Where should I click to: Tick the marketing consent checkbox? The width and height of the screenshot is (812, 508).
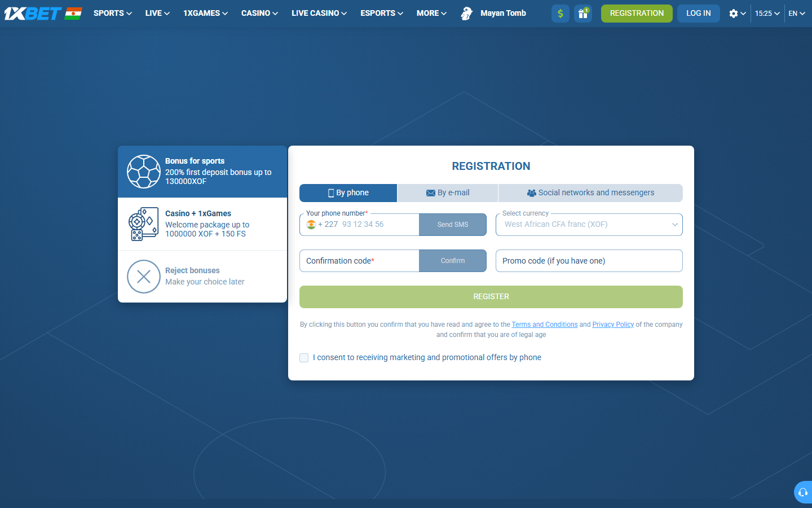[x=304, y=358]
